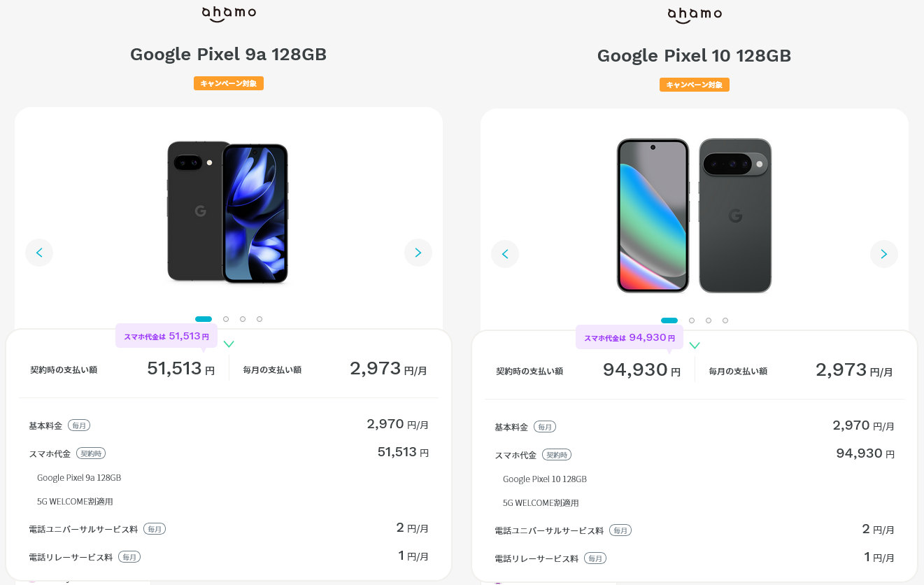Viewport: 924px width, 585px height.
Task: Click previous image arrow for Pixel 9a
Action: 39,253
